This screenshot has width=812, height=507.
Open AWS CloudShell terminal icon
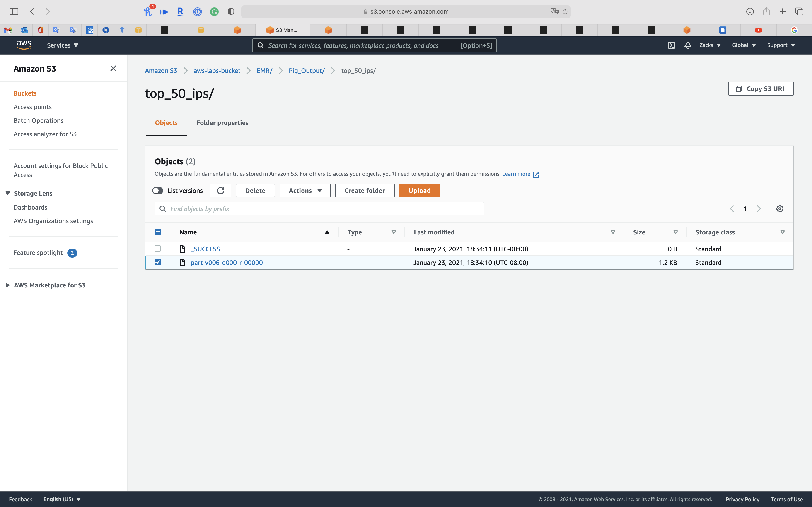point(671,45)
